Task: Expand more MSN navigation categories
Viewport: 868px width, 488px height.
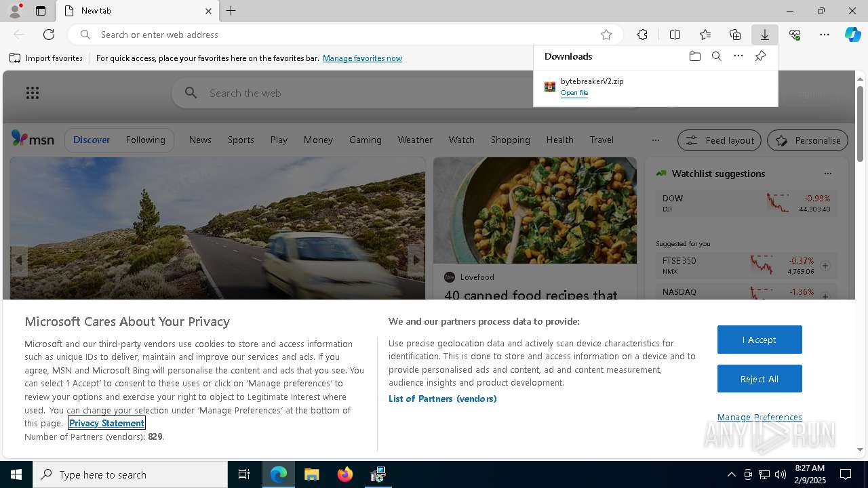Action: point(655,140)
